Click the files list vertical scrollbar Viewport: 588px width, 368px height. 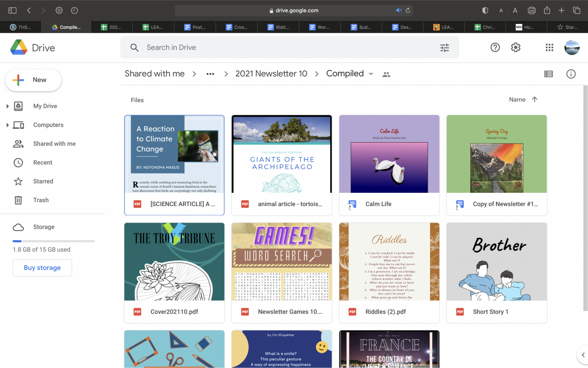(585, 198)
